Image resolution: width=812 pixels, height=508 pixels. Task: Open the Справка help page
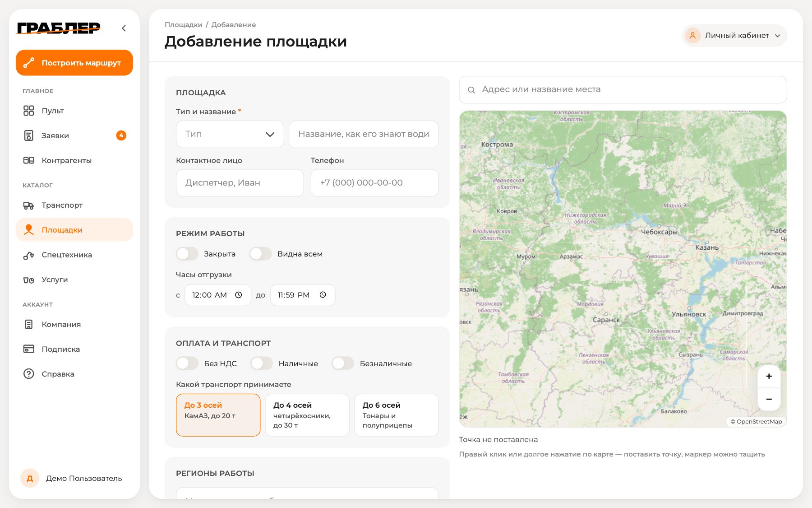coord(74,374)
